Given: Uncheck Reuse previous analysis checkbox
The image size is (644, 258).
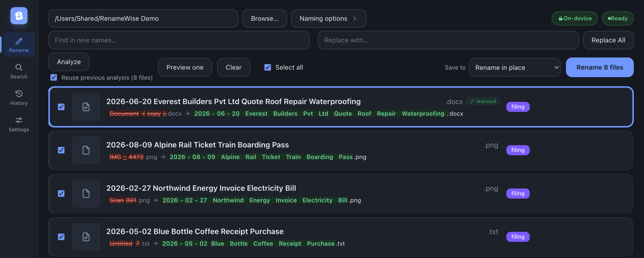Looking at the screenshot, I should pos(54,77).
